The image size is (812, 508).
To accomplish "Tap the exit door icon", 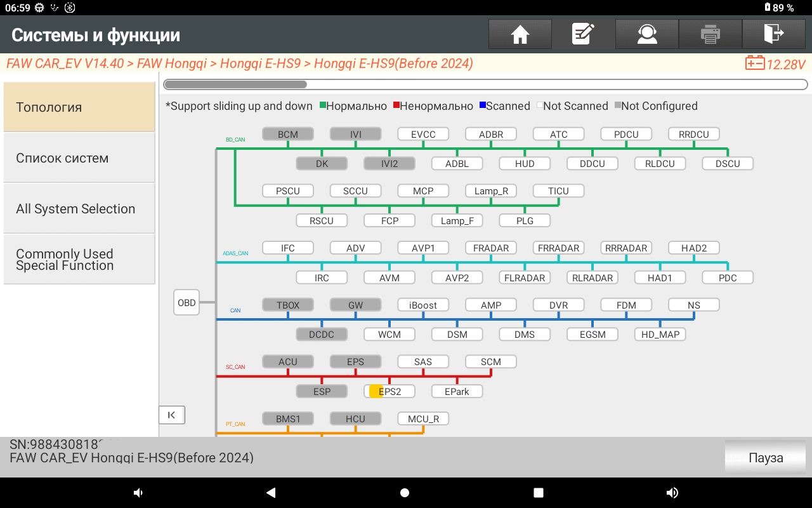I will point(774,34).
